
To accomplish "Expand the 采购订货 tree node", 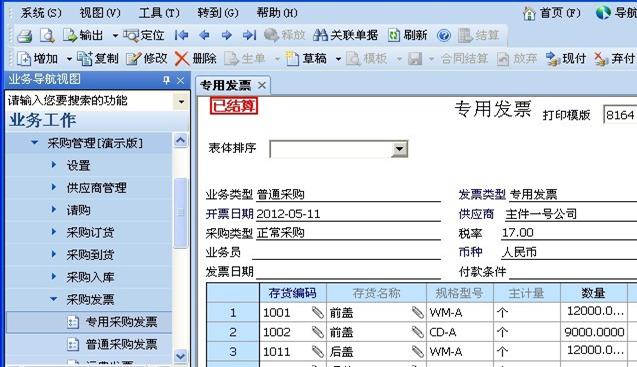I will pos(54,231).
